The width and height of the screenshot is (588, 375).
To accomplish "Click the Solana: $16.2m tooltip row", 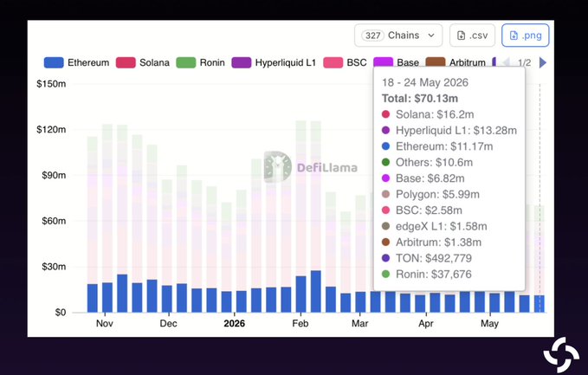I will click(x=428, y=114).
